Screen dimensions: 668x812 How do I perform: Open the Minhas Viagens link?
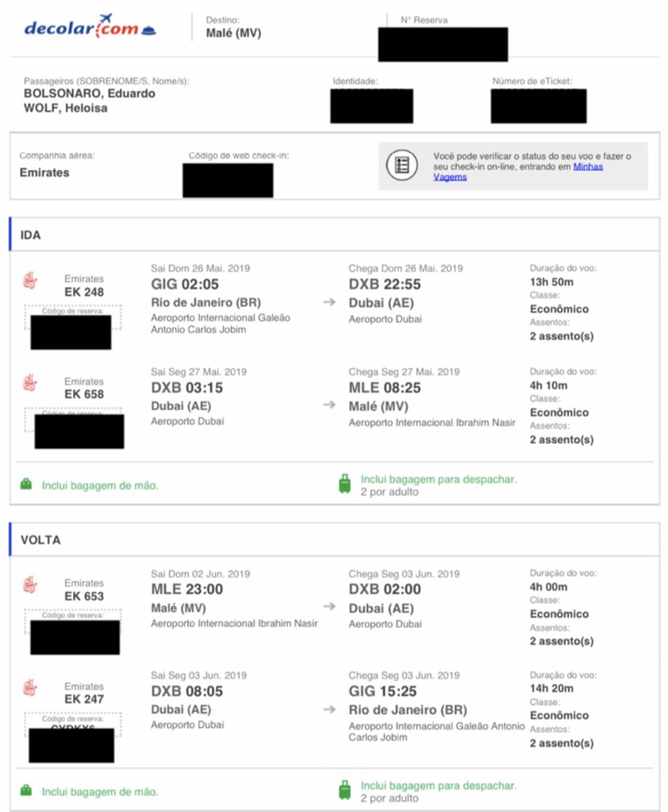click(518, 171)
